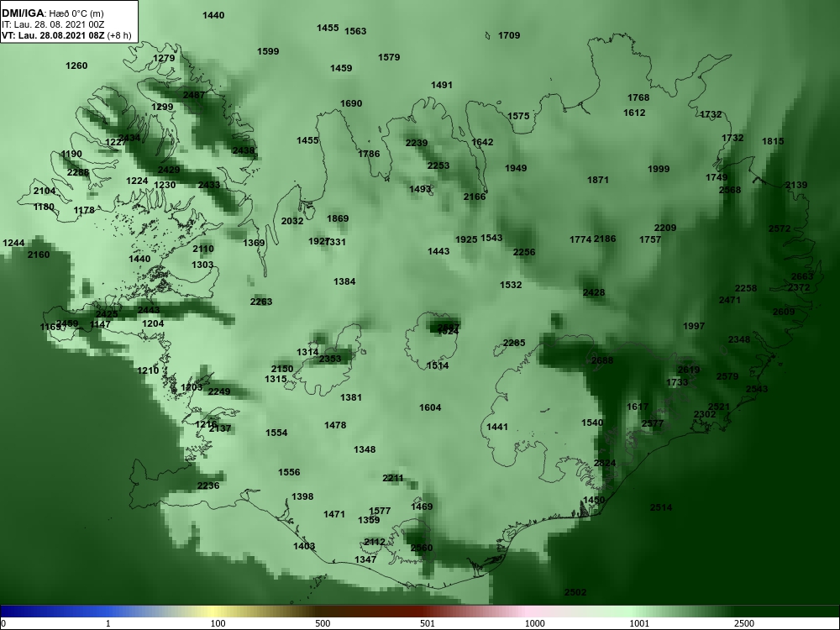Screen dimensions: 840x630
Task: Click the map value 1612
Action: coord(634,113)
